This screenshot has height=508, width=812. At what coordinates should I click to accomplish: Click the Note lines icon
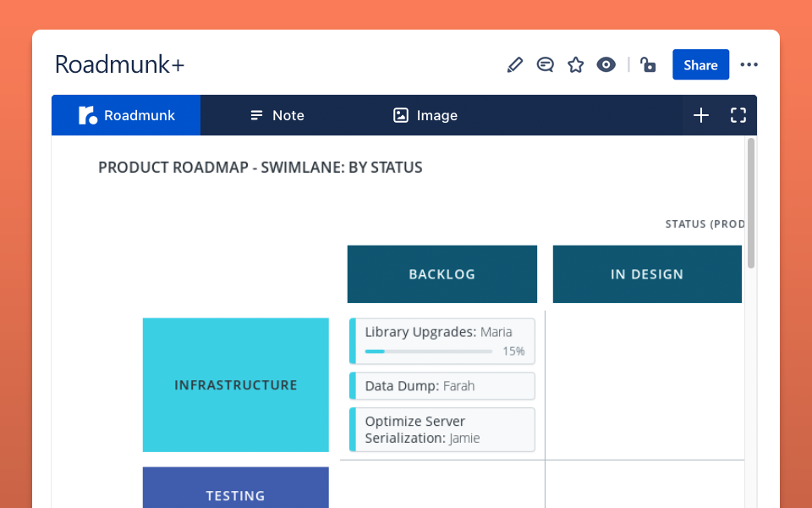click(256, 115)
